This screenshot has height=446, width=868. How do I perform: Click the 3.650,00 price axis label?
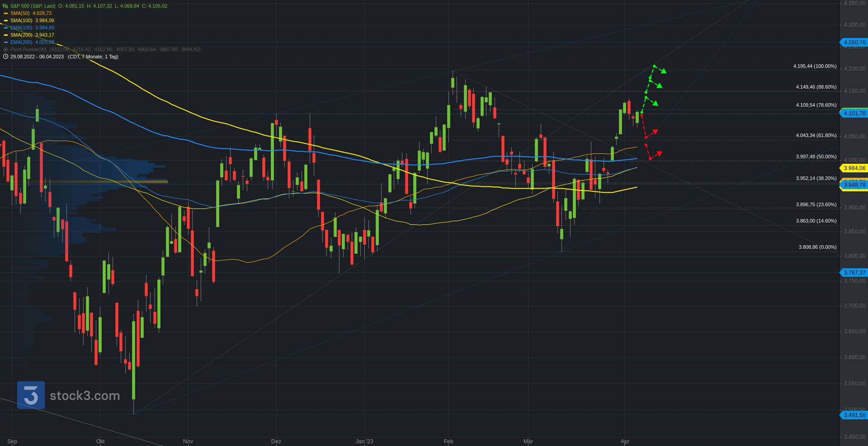coord(854,332)
